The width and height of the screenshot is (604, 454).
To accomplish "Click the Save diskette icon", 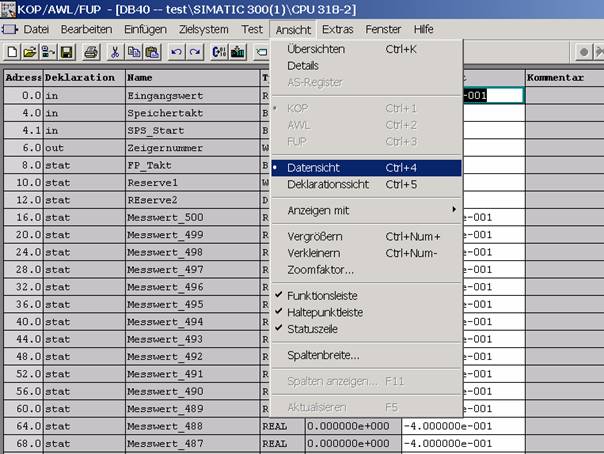I will [66, 51].
